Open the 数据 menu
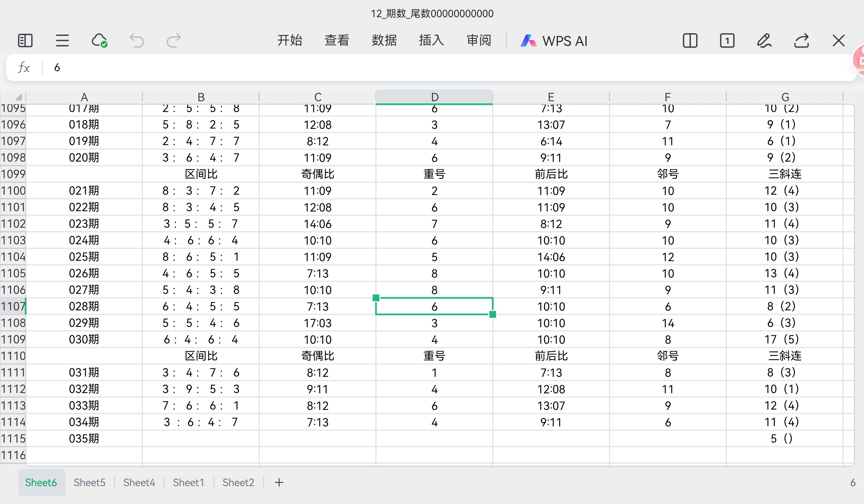This screenshot has height=504, width=864. 384,40
